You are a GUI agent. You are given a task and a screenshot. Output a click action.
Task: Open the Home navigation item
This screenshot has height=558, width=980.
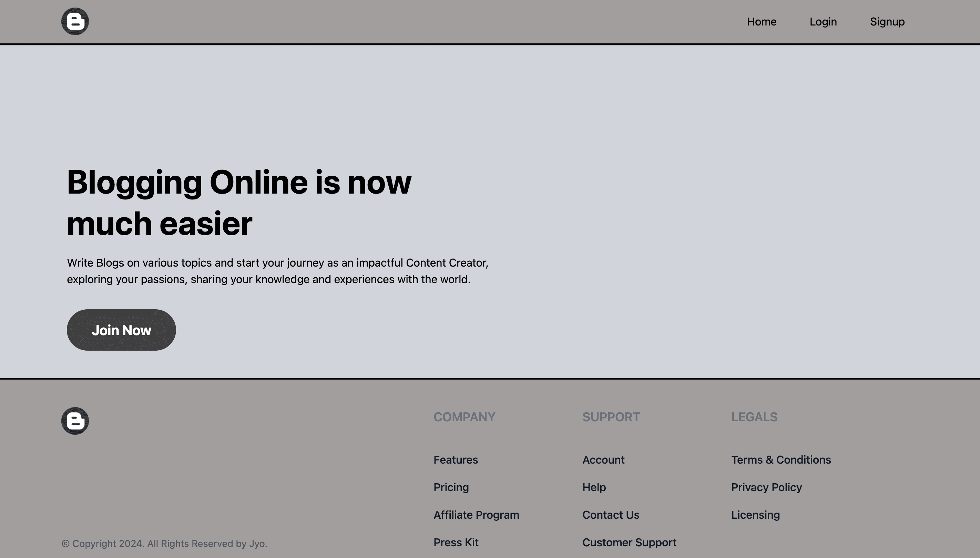pyautogui.click(x=762, y=22)
